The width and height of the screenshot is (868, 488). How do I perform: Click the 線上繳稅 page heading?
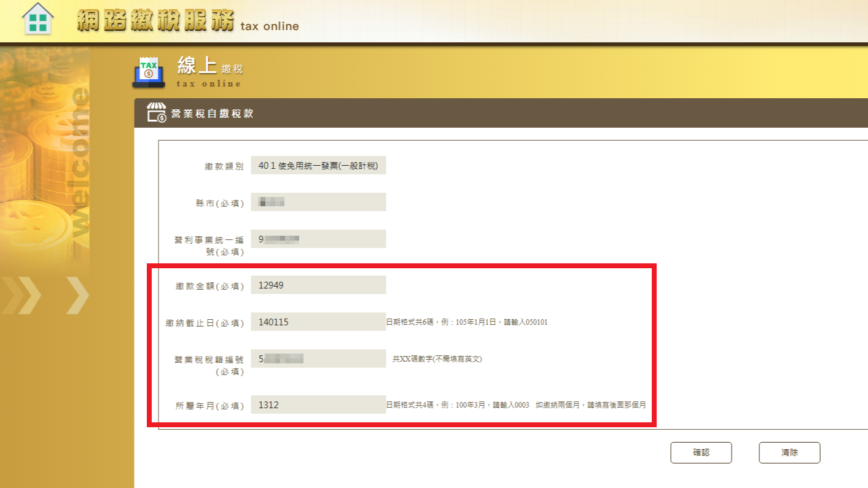pyautogui.click(x=210, y=68)
